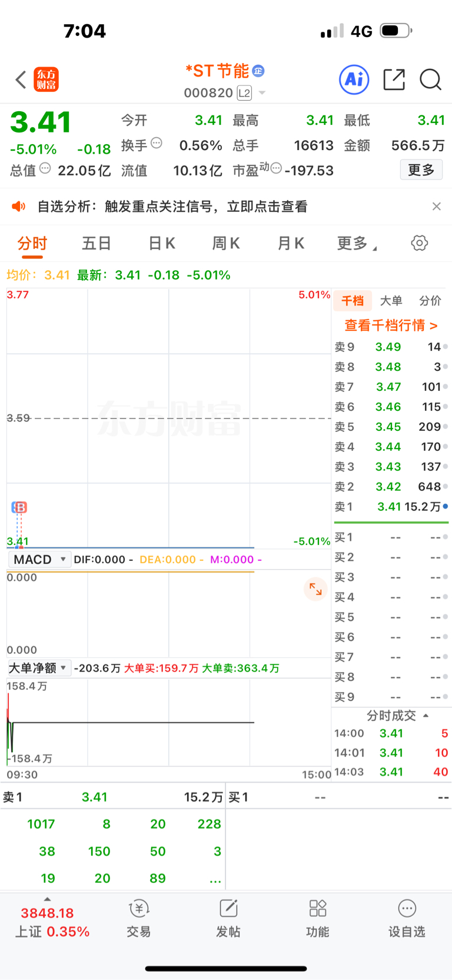This screenshot has width=452, height=980.
Task: Expand stock code dropdown triangle
Action: pyautogui.click(x=262, y=93)
